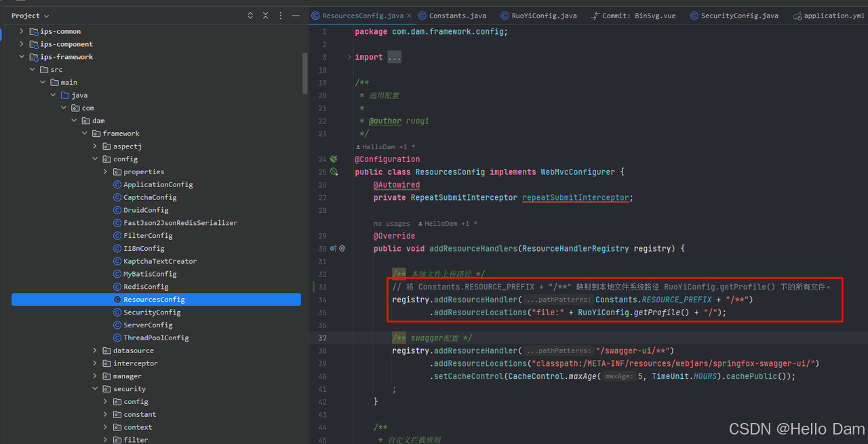Expand the ips-component module node
Viewport: 868px width, 444px height.
[22, 44]
